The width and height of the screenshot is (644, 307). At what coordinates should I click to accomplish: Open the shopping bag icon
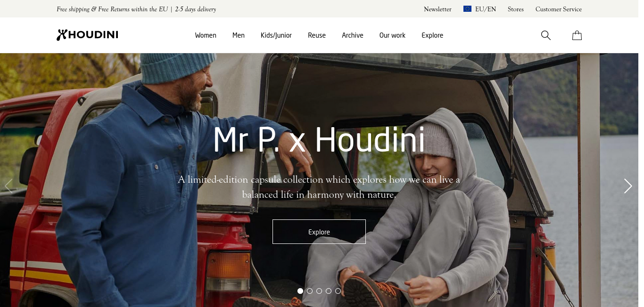(577, 35)
